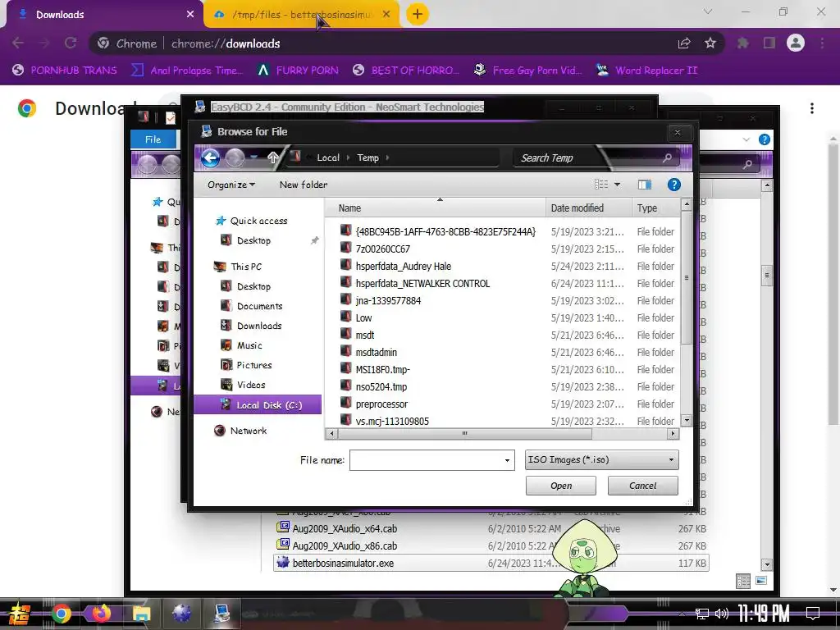Select Local in the address breadcrumb
Image resolution: width=840 pixels, height=630 pixels.
click(x=328, y=157)
